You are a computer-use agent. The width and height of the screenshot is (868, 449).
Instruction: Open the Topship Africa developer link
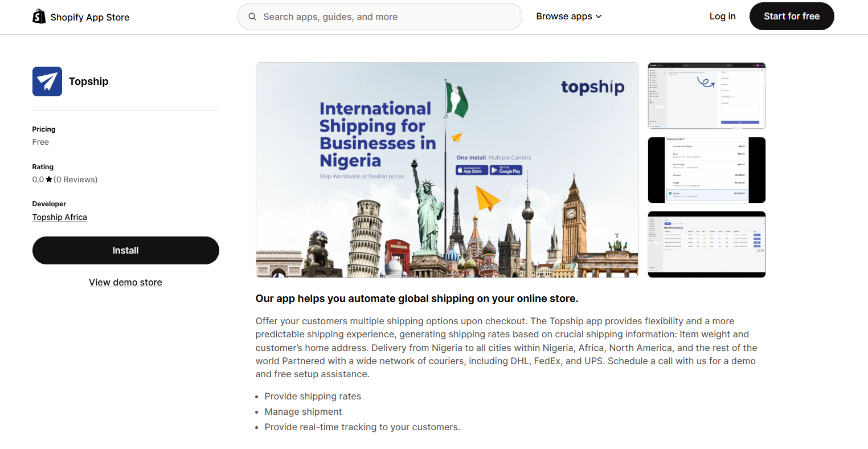tap(60, 217)
